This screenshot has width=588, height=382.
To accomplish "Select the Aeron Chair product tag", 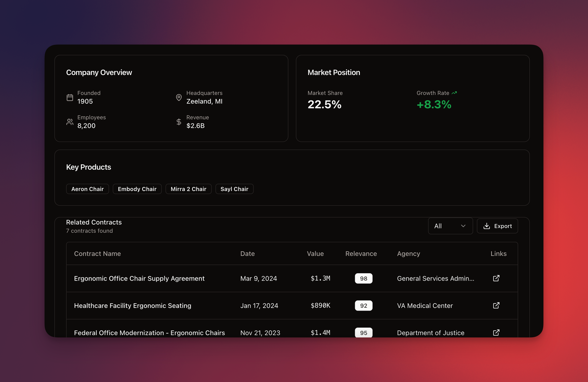I will tap(87, 189).
